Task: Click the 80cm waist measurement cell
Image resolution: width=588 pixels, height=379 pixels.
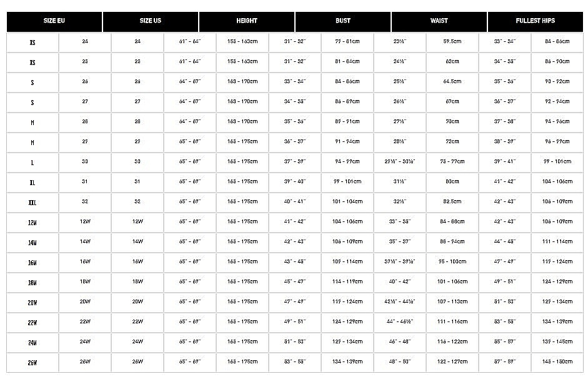Action: [x=452, y=182]
